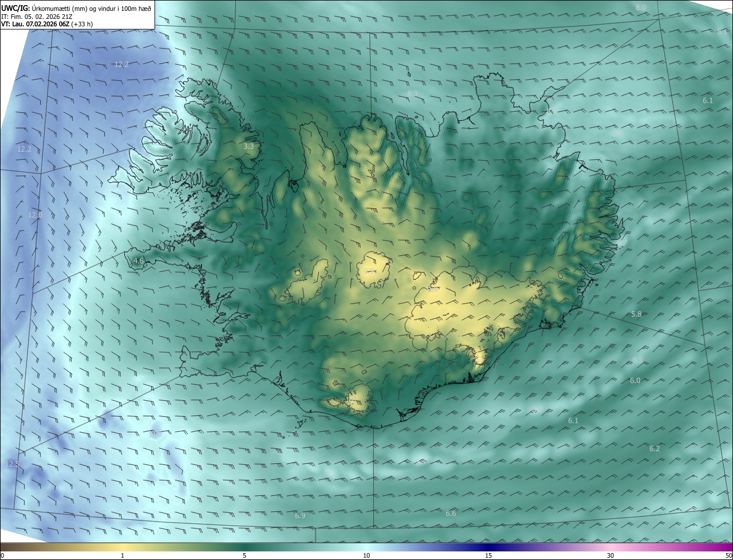Click the 4.6 value label on the Snæfellsnes peninsula
The height and width of the screenshot is (560, 733).
pos(138,261)
